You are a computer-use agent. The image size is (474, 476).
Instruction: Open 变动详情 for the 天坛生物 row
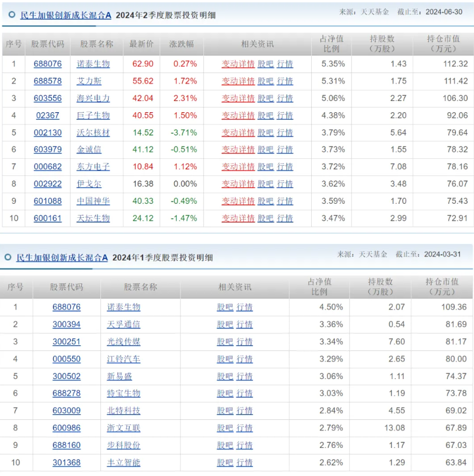[x=238, y=218]
